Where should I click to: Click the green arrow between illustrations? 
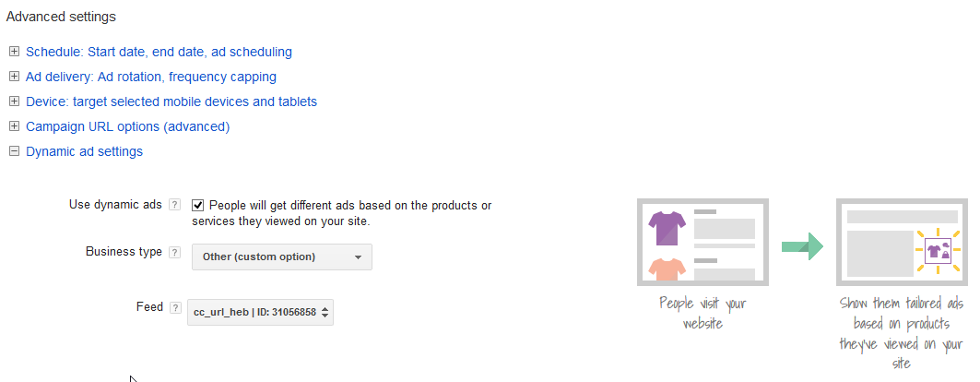802,246
